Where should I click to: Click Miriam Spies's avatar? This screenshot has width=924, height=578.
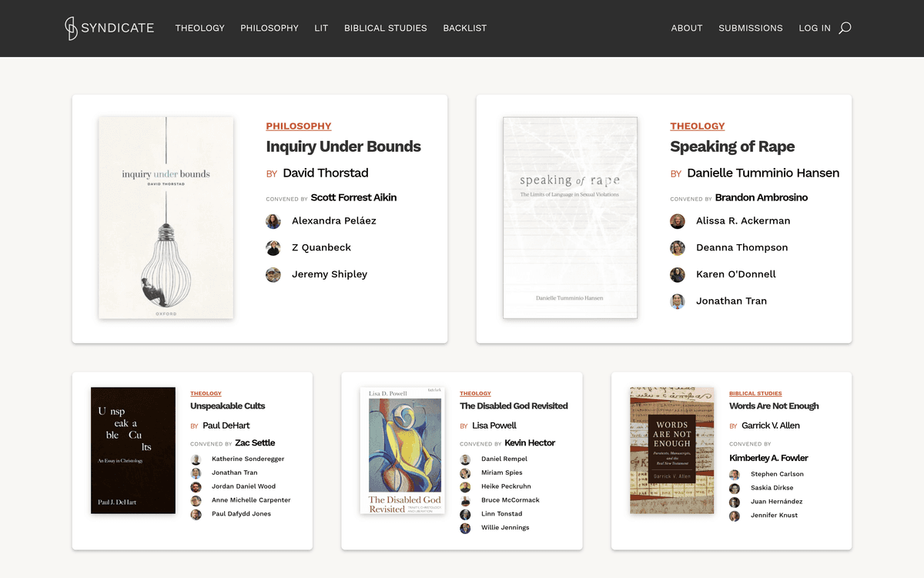click(466, 473)
